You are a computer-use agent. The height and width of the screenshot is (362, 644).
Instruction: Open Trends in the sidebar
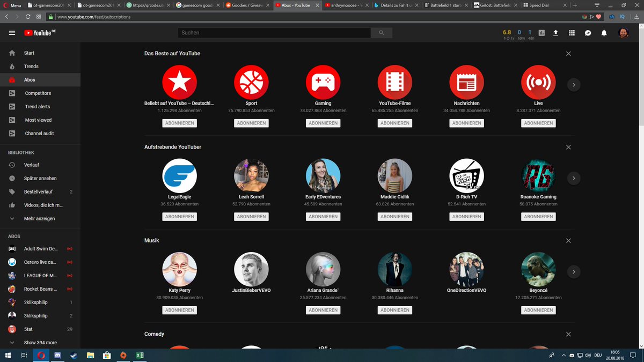(x=40, y=67)
